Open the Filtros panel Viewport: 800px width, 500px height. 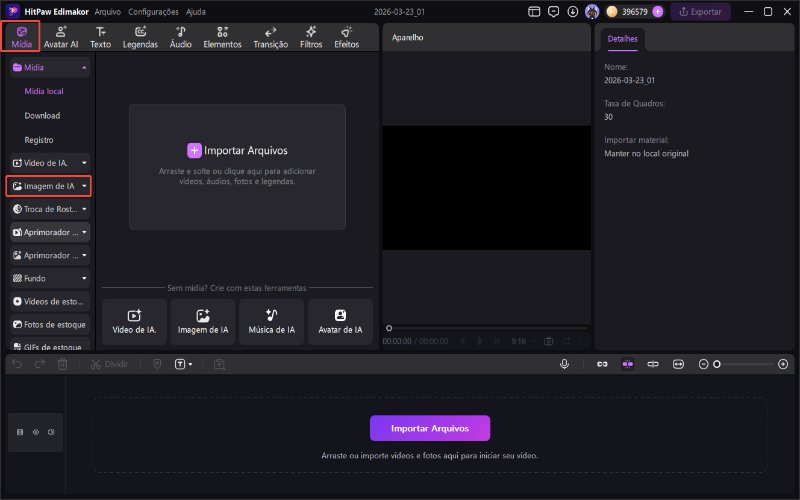[x=311, y=37]
